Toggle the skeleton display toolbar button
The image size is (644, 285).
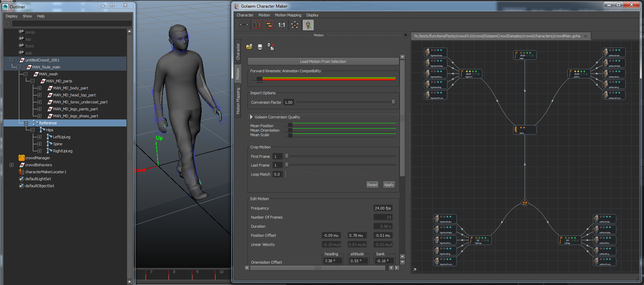click(x=308, y=25)
